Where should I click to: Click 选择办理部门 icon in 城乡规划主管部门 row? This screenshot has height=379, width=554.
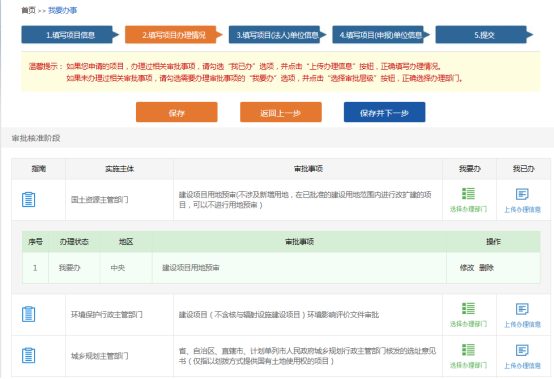coord(468,350)
